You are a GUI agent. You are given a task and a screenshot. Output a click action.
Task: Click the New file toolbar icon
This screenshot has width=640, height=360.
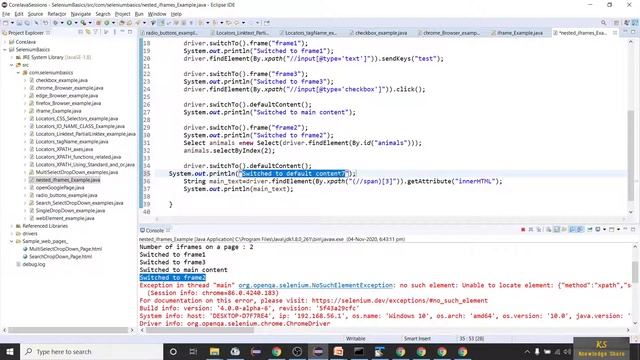pyautogui.click(x=5, y=23)
